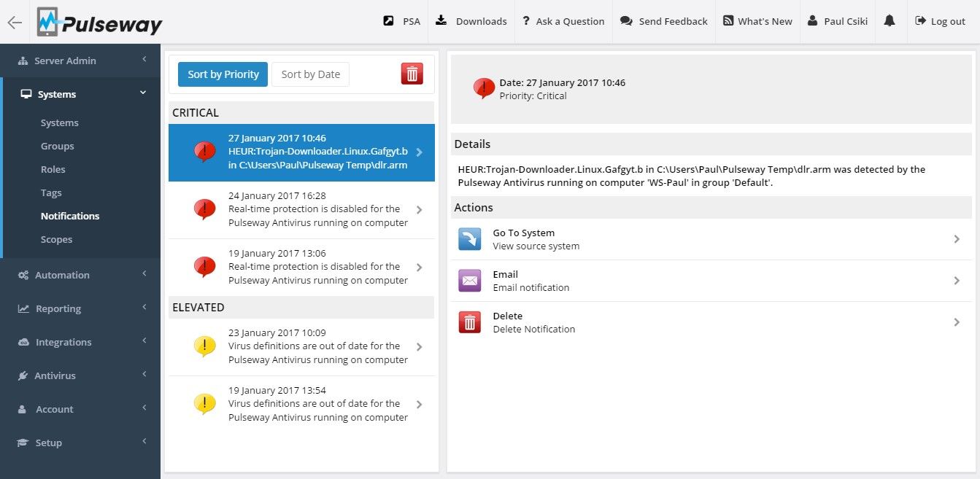Click the Log out icon

[921, 21]
